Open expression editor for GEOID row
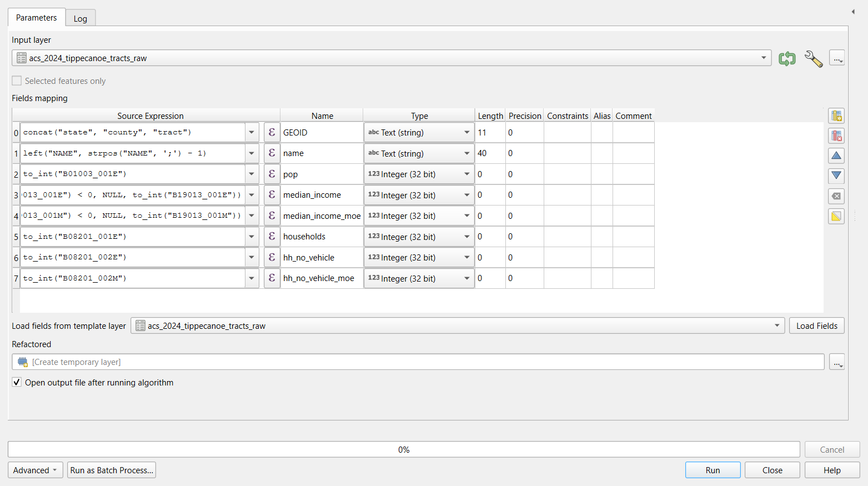 click(272, 132)
